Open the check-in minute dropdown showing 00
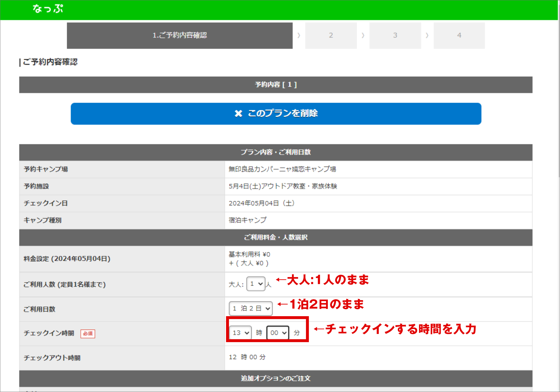 click(278, 333)
